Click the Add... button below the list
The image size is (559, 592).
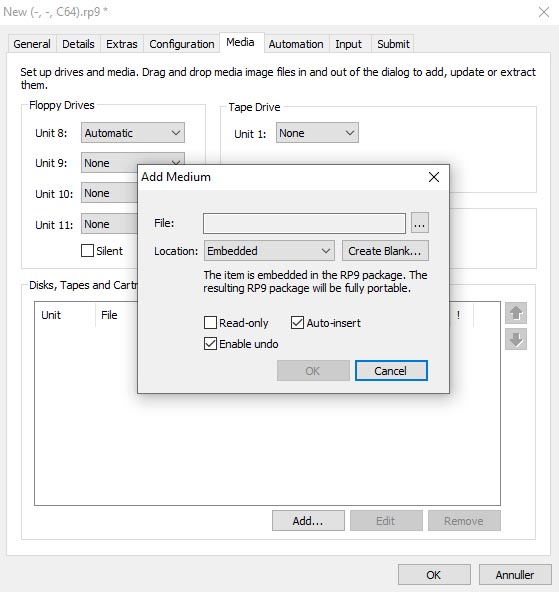pyautogui.click(x=308, y=521)
